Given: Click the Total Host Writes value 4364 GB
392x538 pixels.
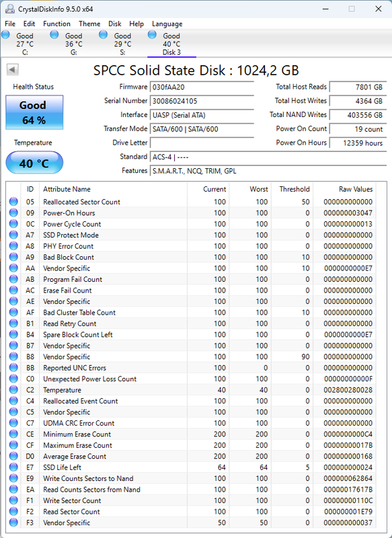Looking at the screenshot, I should (x=358, y=101).
